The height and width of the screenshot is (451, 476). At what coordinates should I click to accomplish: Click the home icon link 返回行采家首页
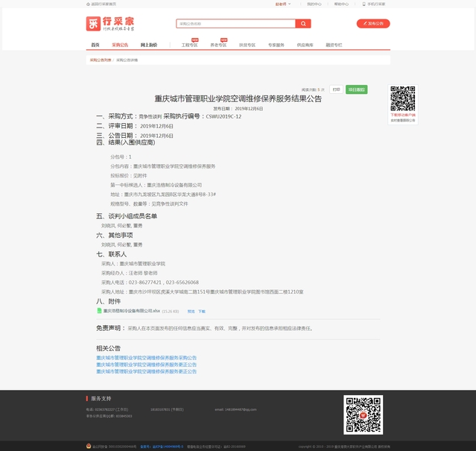[101, 4]
